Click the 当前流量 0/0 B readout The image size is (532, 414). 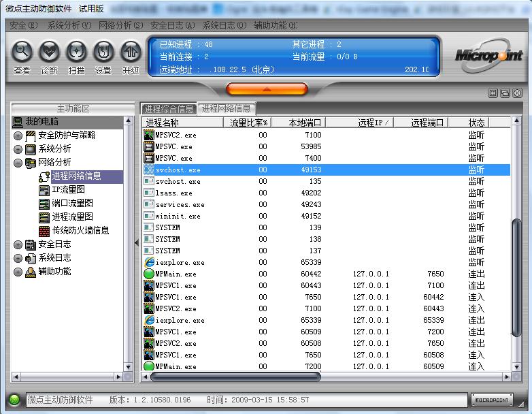tap(325, 57)
